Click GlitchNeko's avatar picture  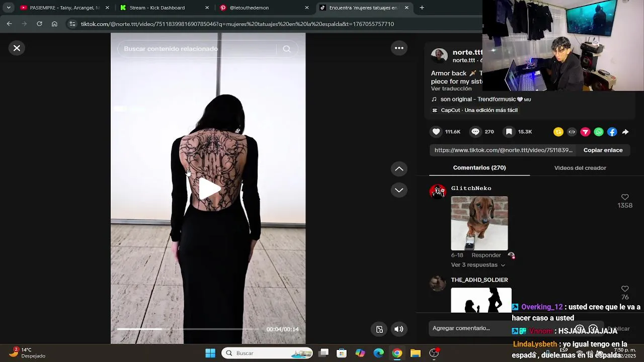tap(438, 192)
